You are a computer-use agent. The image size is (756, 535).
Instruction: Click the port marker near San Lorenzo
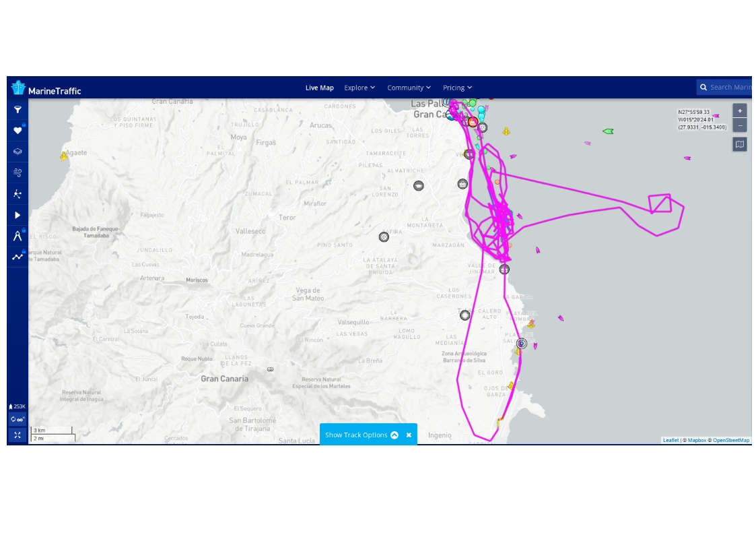(419, 186)
